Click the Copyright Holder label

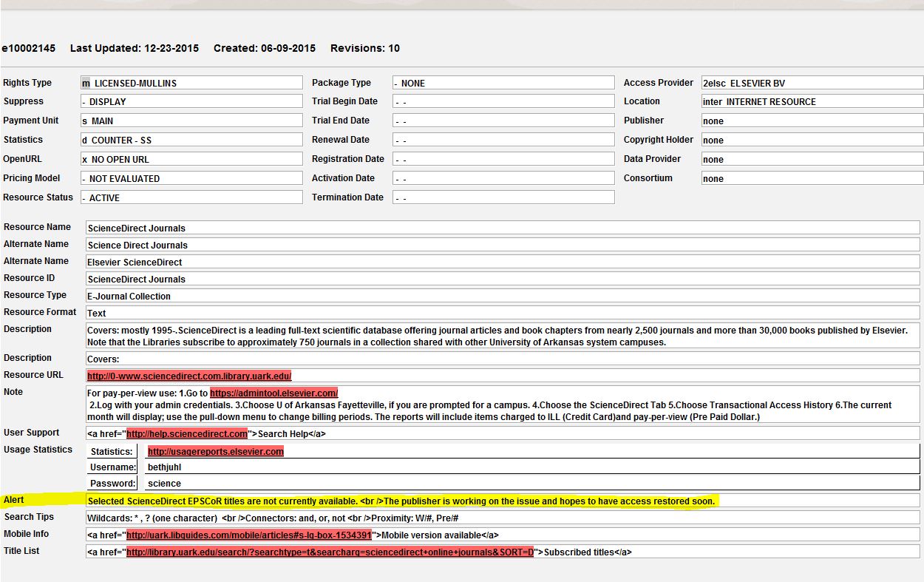tap(659, 139)
